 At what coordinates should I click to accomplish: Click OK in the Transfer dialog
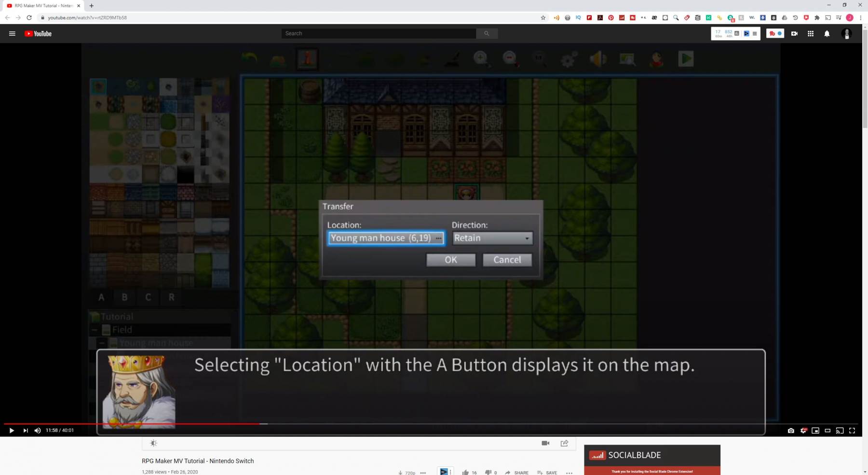coord(451,260)
